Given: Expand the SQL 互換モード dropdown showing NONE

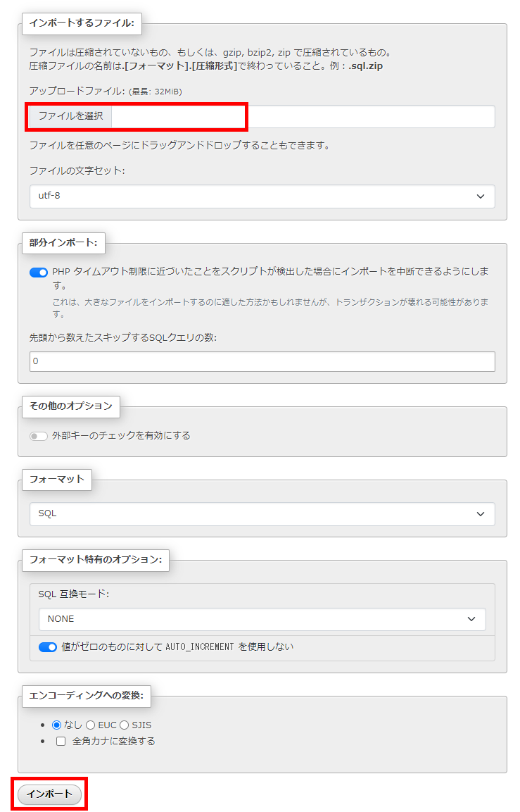Looking at the screenshot, I should coord(260,618).
